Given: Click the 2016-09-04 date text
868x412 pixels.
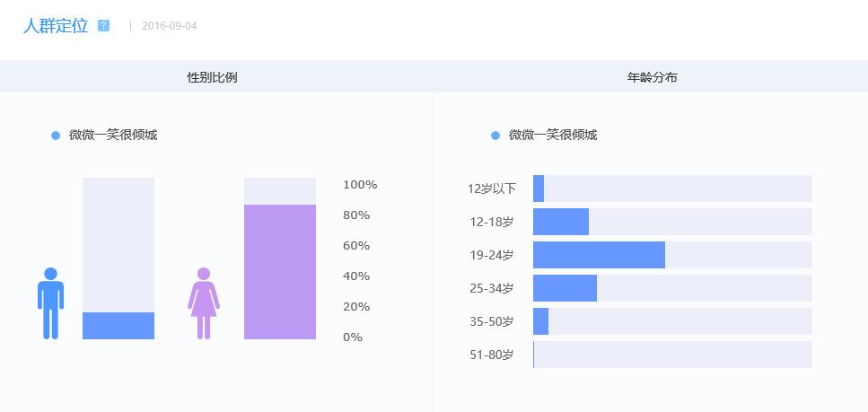Looking at the screenshot, I should tap(169, 26).
